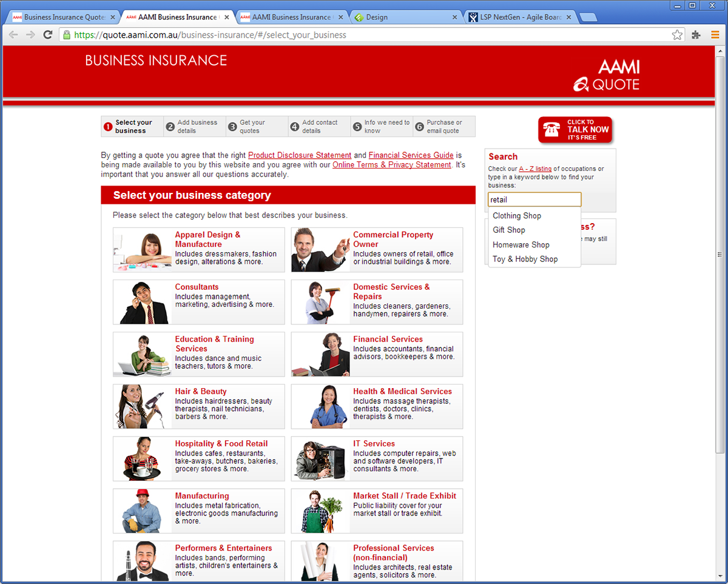Click the Hospitality waitress photo
Screen dimensions: 728x584
tap(142, 458)
